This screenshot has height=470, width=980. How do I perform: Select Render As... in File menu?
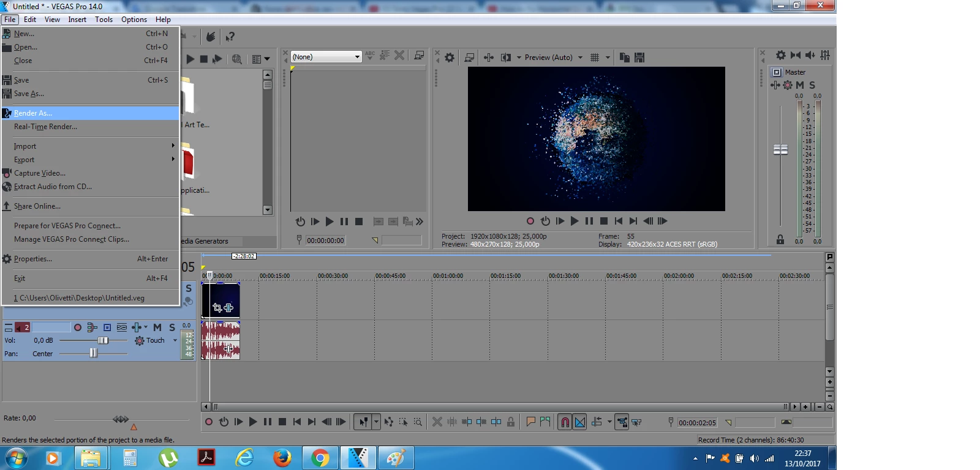pos(90,113)
